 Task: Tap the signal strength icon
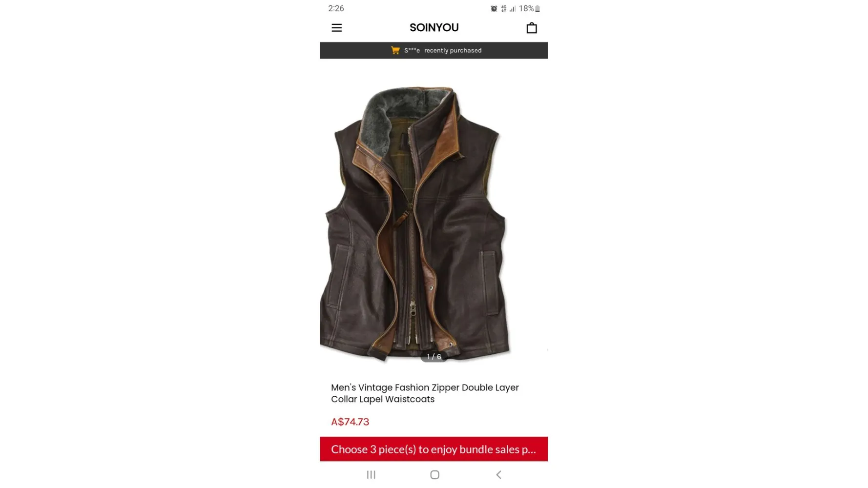click(x=513, y=8)
